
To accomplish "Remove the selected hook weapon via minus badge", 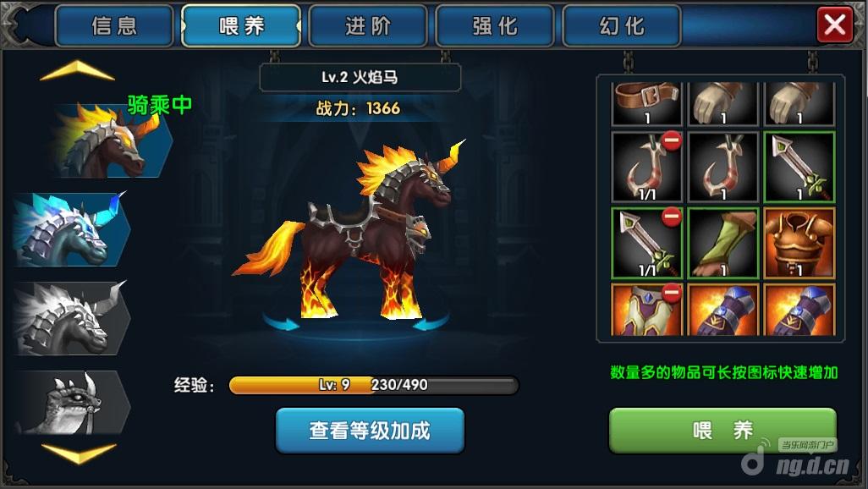I will point(672,140).
